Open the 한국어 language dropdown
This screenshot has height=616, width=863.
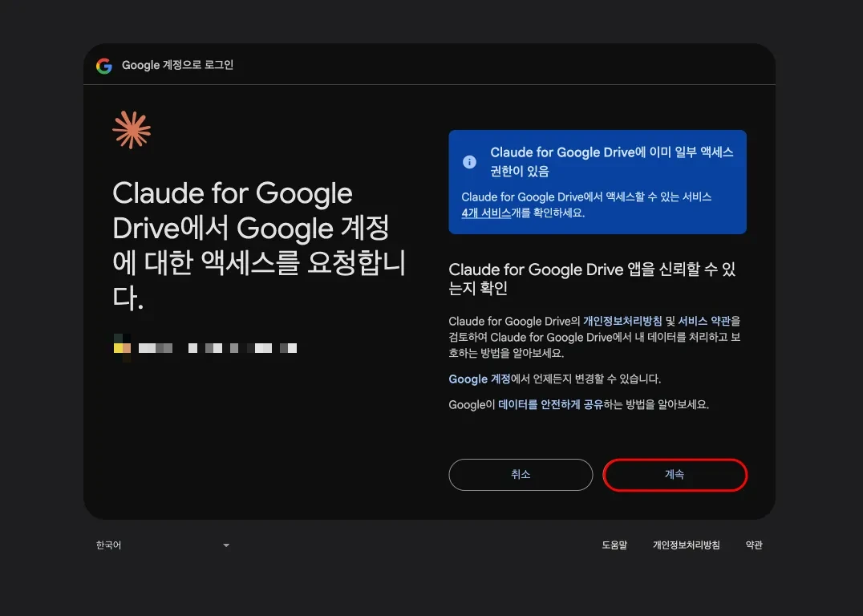163,545
